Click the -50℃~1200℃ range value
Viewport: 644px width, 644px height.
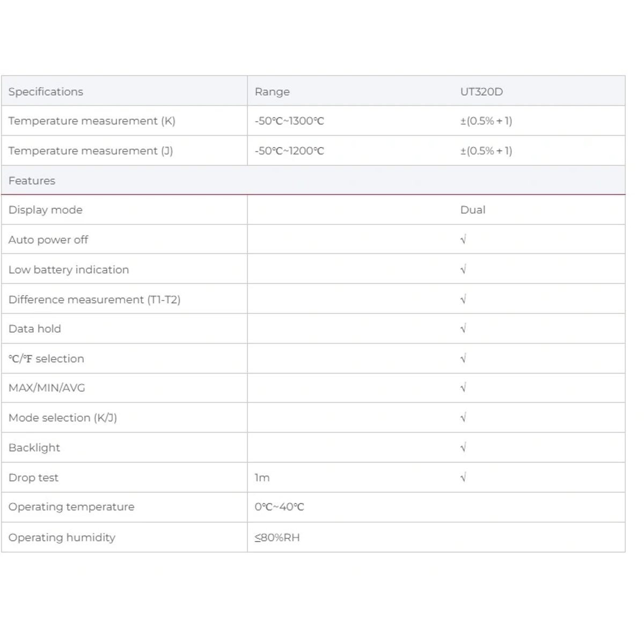289,151
